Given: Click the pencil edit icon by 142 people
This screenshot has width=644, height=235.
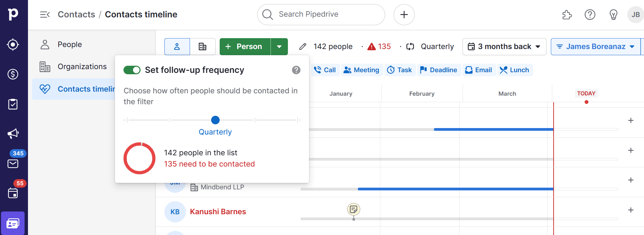Looking at the screenshot, I should pos(303,47).
